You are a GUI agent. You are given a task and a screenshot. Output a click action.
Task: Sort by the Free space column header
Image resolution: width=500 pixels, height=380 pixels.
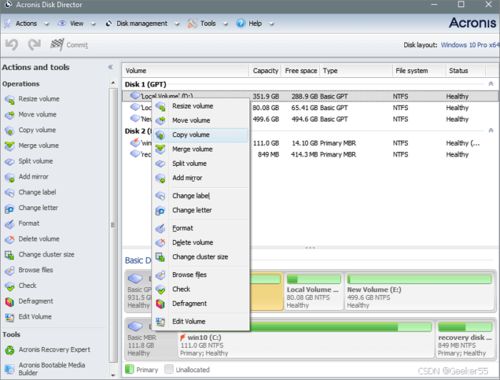tap(301, 71)
